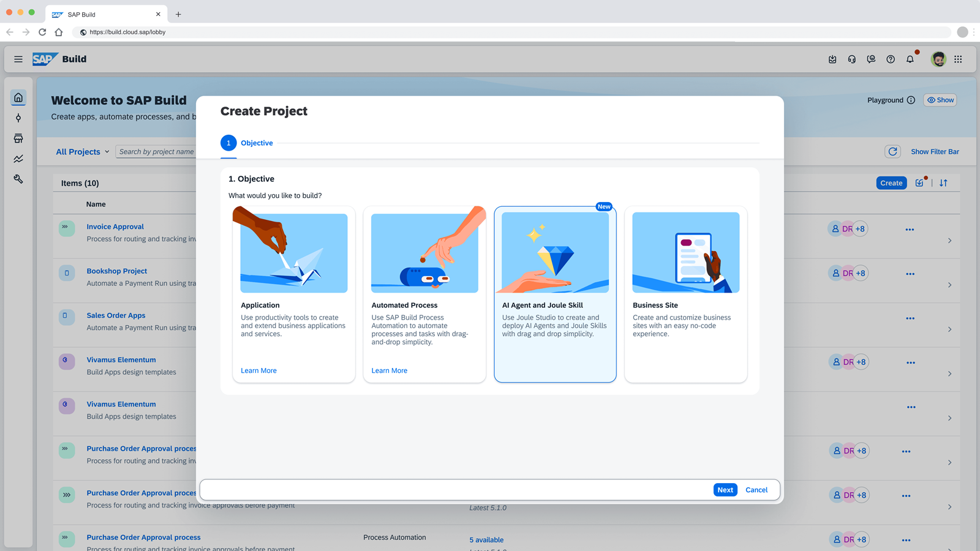Open the Sales Order Apps link
Viewport: 980px width, 551px height.
[x=116, y=315]
